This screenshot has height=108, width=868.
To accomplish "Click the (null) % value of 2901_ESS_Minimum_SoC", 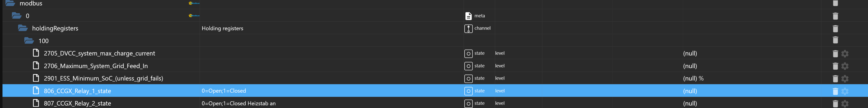I will point(693,78).
